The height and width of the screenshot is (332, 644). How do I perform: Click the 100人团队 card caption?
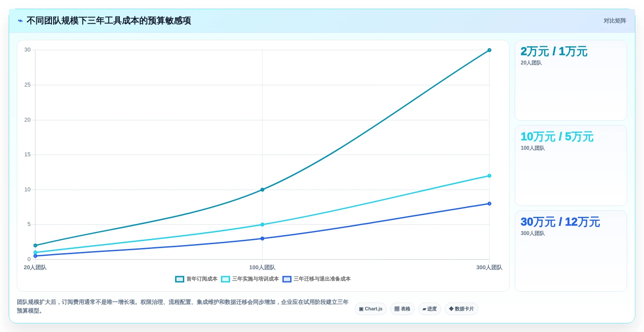tap(532, 148)
